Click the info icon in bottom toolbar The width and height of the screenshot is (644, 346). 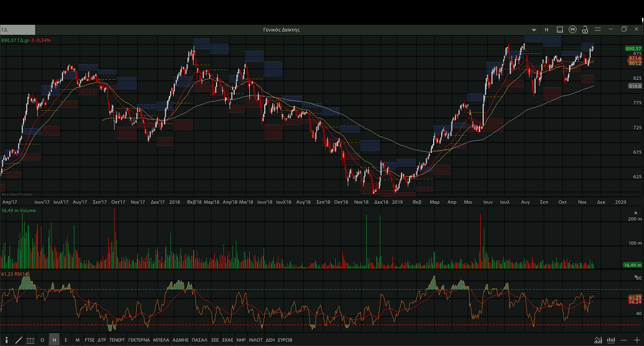point(6,340)
